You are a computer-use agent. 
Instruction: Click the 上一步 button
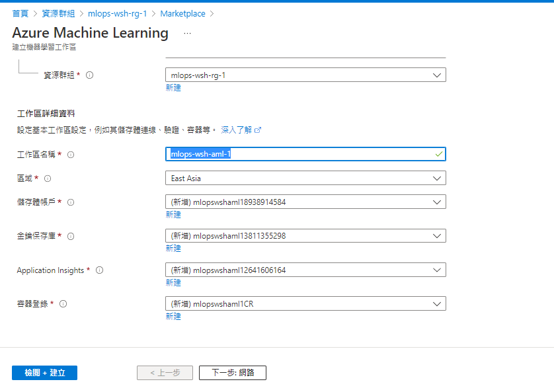(165, 373)
